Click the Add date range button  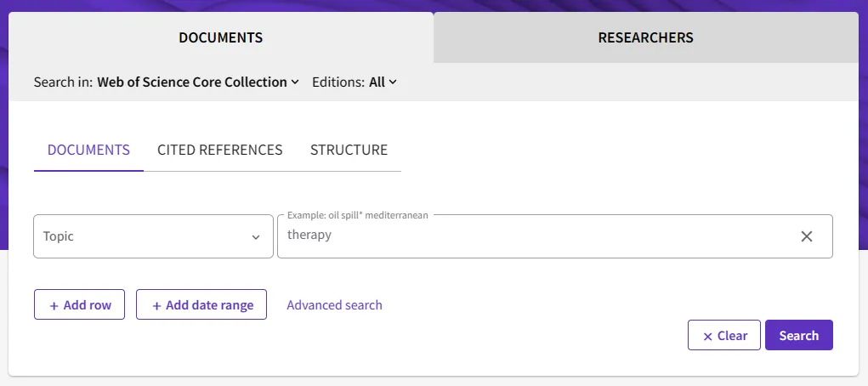click(201, 304)
